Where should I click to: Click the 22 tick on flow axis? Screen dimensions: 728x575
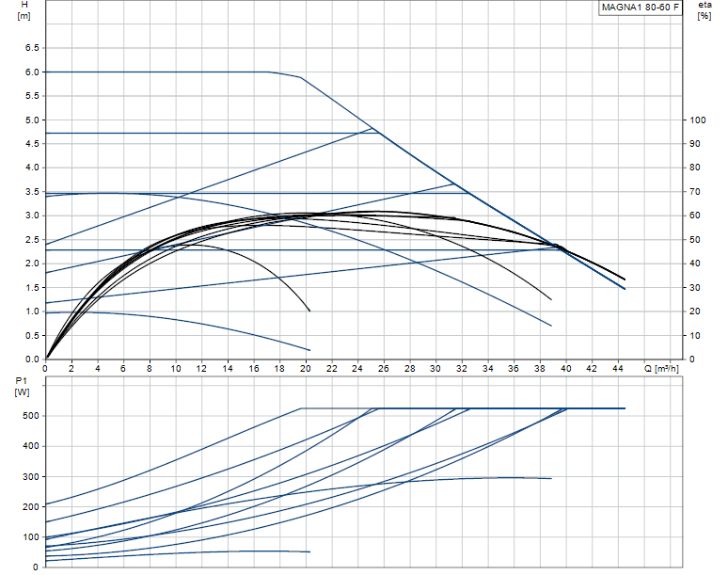[x=331, y=368]
